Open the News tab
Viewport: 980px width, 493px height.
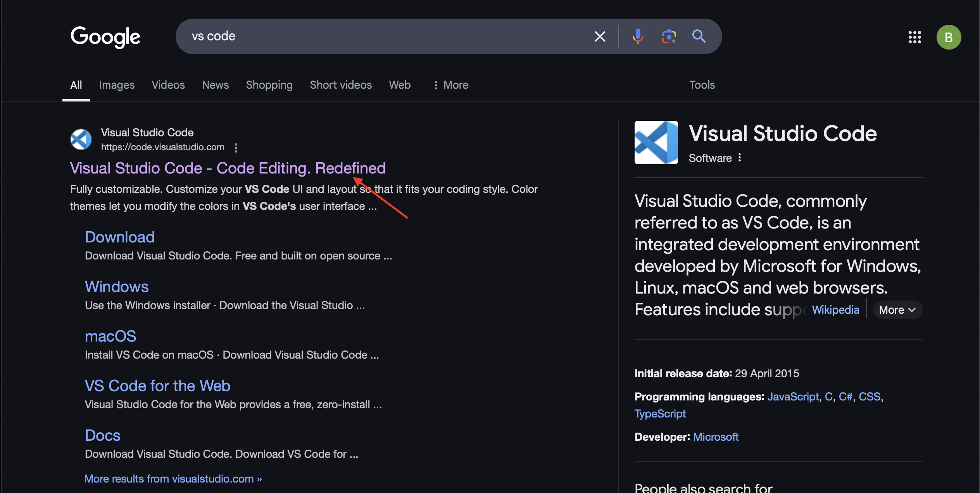215,85
